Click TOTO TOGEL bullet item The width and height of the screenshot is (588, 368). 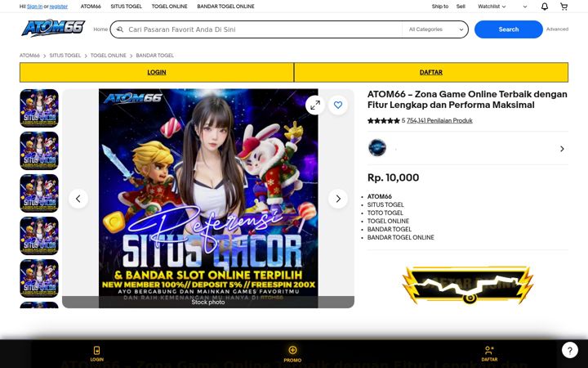coord(385,213)
